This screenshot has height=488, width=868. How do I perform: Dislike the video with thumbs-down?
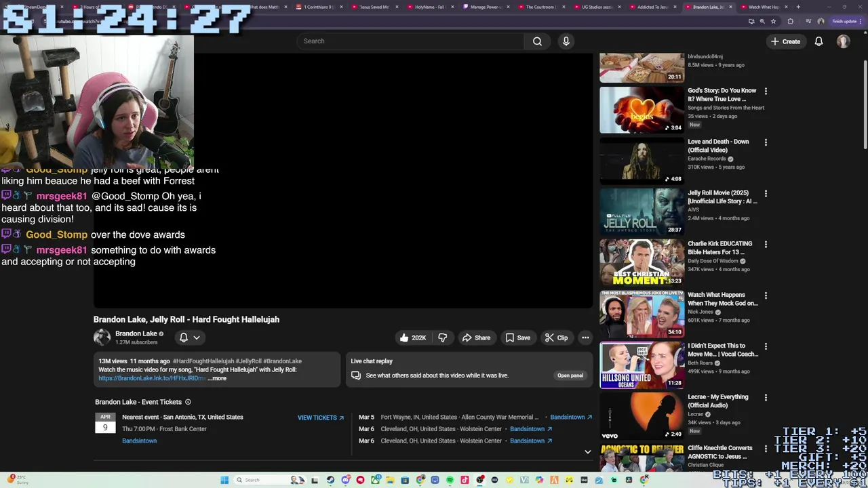(x=443, y=338)
